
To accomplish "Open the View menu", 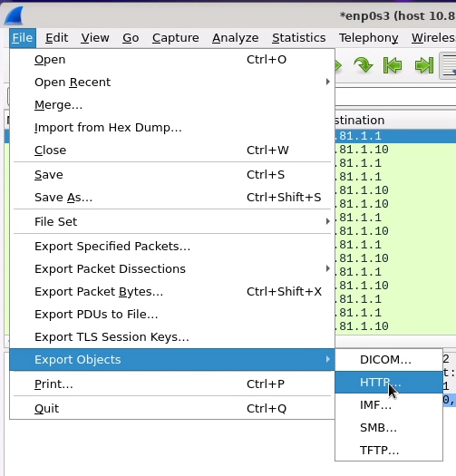I will 95,38.
